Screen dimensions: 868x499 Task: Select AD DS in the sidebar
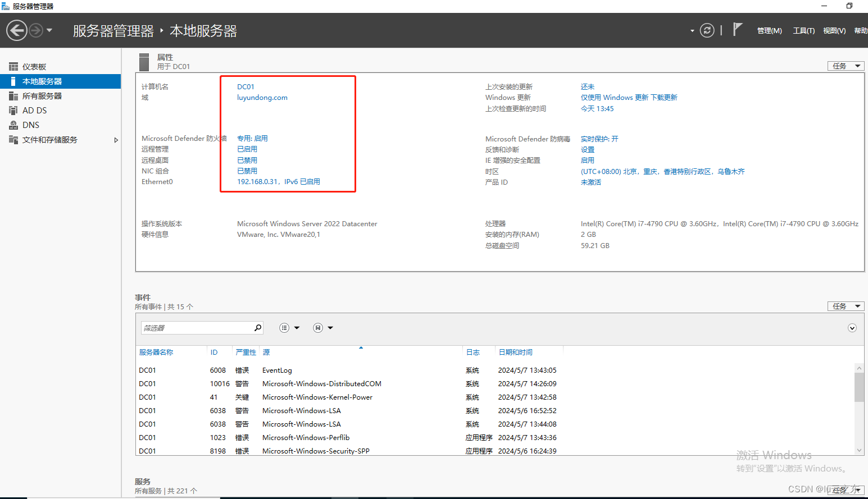coord(60,111)
